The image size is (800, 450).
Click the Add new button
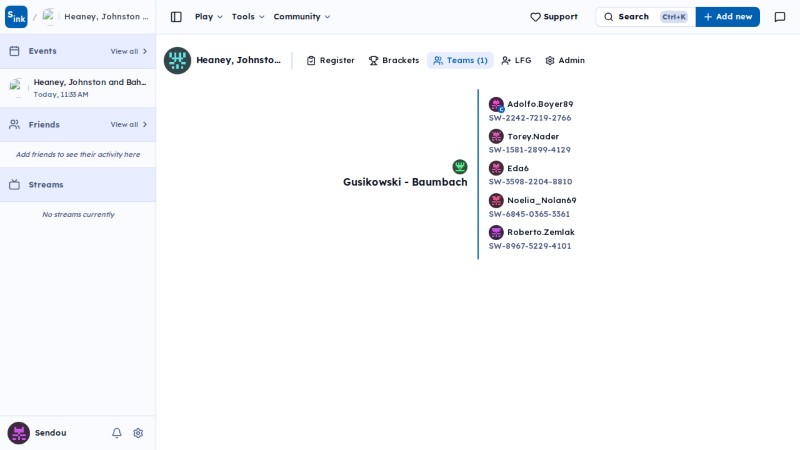[x=728, y=17]
